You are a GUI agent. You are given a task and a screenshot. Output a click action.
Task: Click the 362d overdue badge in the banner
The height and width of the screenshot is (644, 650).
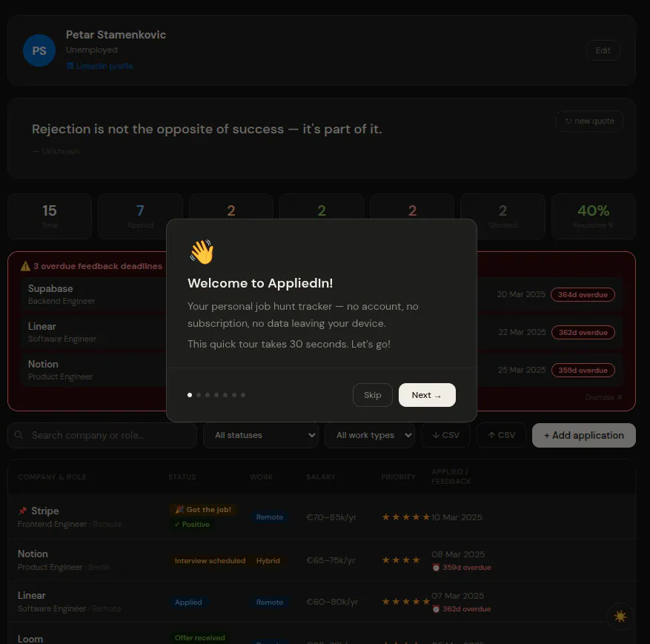click(x=583, y=332)
